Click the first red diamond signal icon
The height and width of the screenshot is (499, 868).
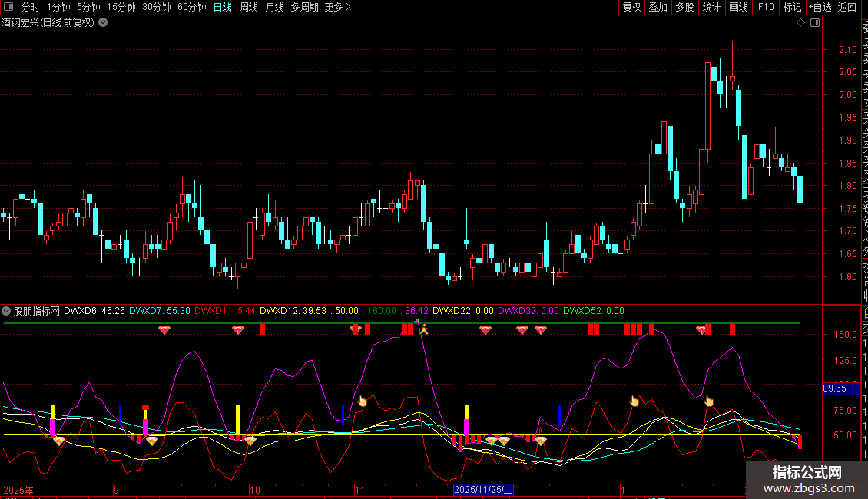[164, 330]
